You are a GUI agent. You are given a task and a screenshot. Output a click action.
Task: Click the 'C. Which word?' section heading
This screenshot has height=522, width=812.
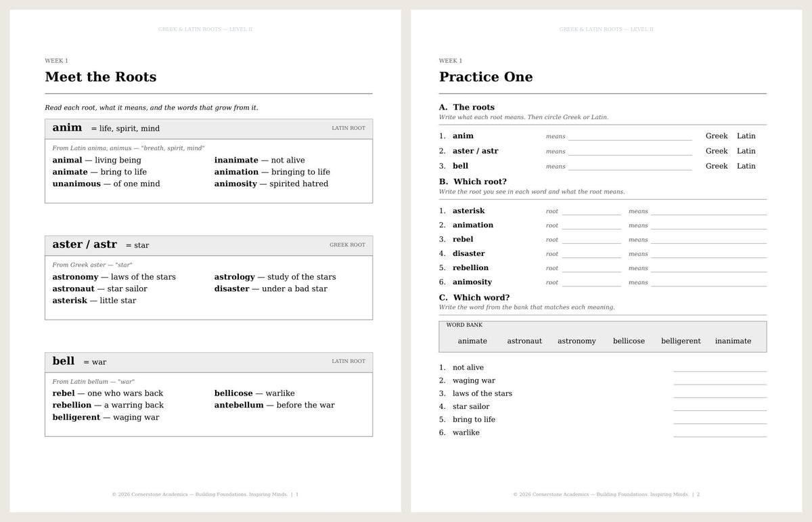pos(474,298)
